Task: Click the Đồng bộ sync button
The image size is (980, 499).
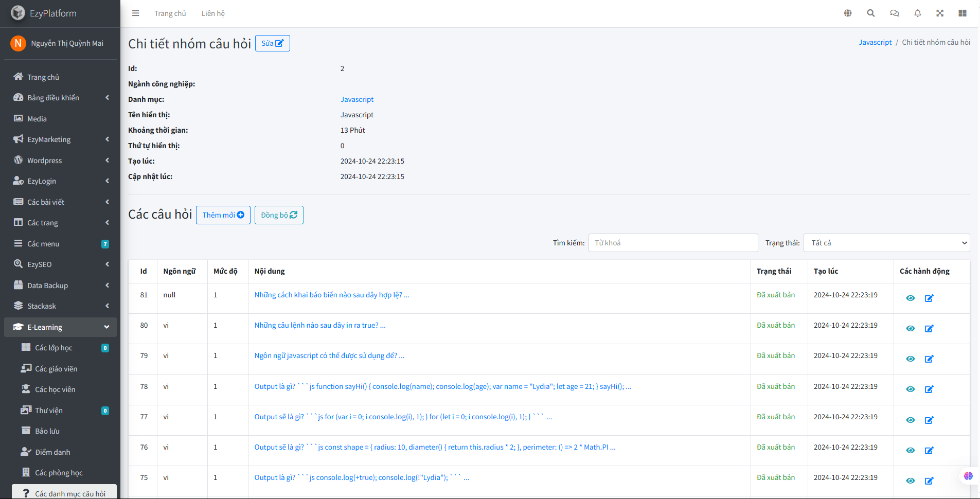Action: pyautogui.click(x=279, y=215)
